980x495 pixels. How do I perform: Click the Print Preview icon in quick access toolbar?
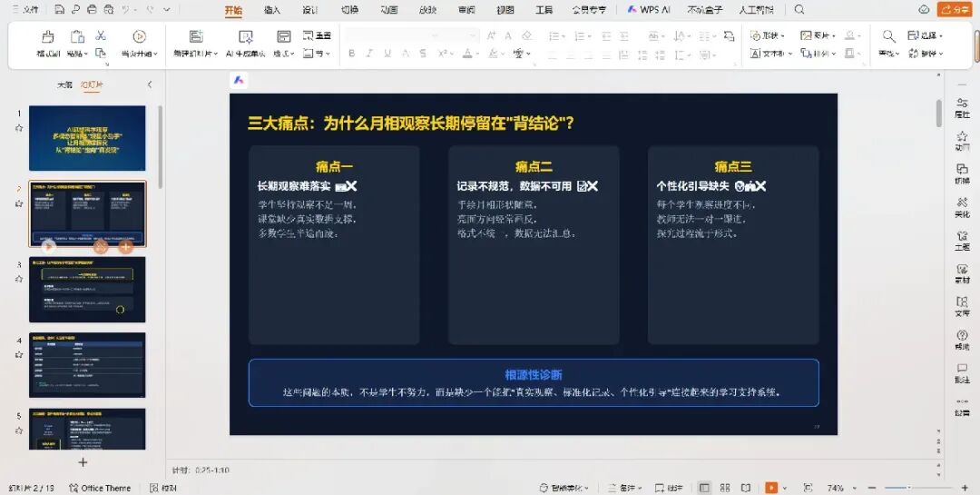point(109,9)
